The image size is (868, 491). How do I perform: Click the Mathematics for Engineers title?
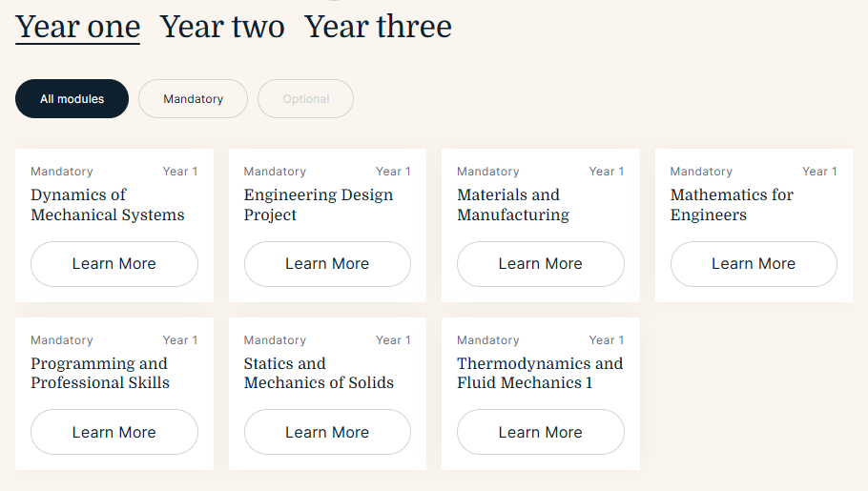tap(732, 205)
